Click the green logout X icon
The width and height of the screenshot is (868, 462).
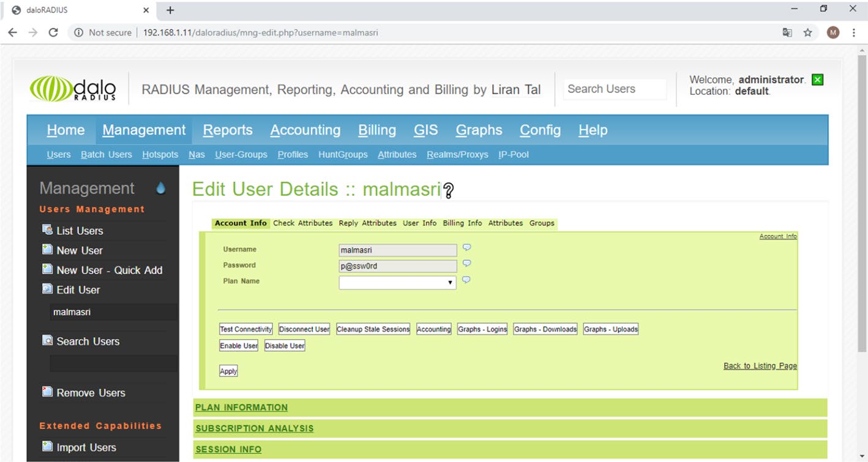[x=817, y=80]
